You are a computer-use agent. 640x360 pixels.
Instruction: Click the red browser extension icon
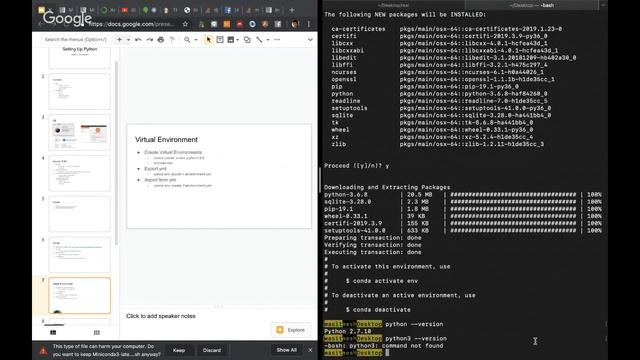pyautogui.click(x=240, y=24)
